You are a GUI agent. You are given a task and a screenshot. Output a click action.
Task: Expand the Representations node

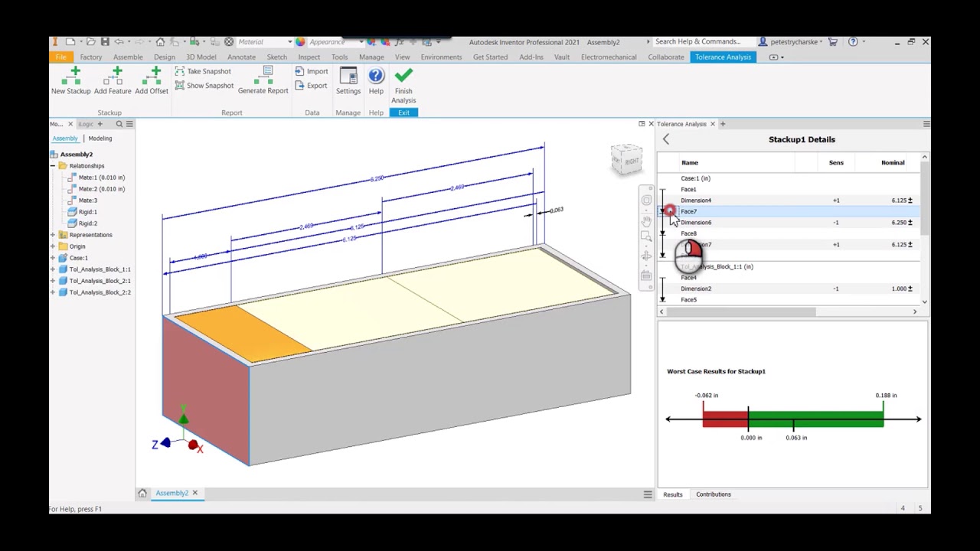[x=53, y=235]
